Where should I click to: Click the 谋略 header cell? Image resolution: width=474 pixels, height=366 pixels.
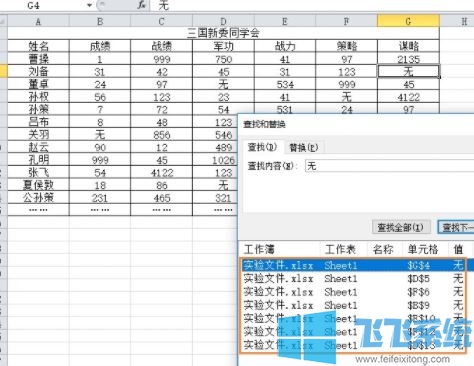(408, 46)
